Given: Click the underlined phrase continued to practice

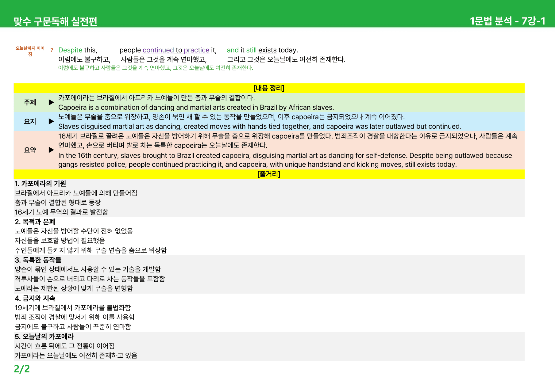Looking at the screenshot, I should click(x=176, y=50).
